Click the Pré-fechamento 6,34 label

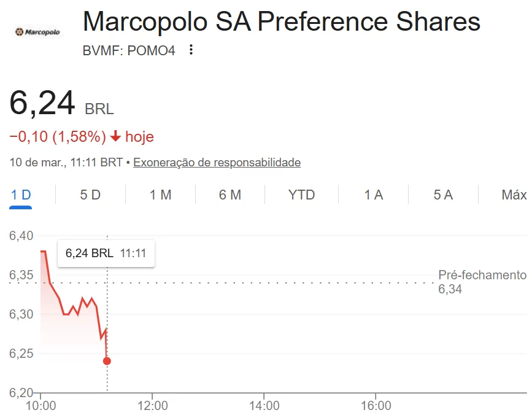pyautogui.click(x=482, y=282)
